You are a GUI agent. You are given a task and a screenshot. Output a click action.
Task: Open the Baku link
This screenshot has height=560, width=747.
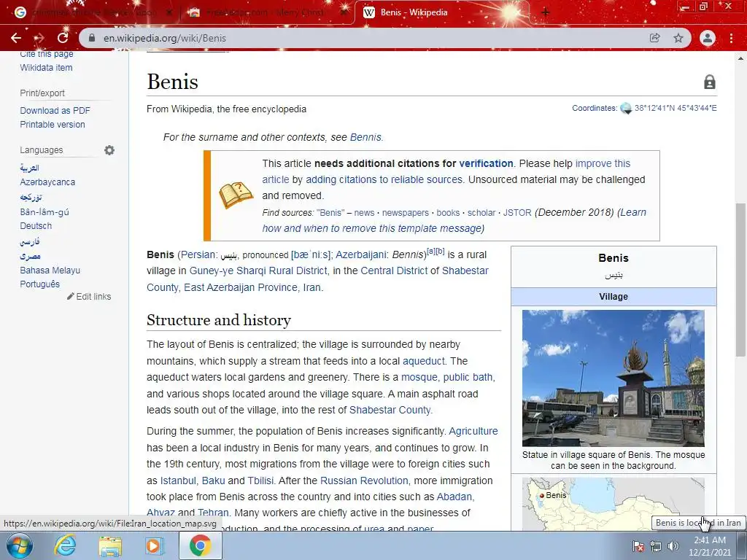click(x=214, y=481)
